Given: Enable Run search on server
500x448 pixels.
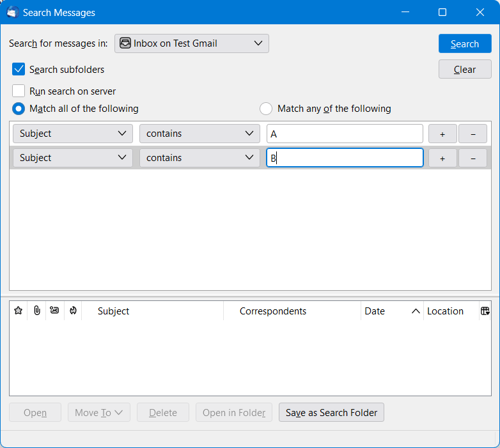Looking at the screenshot, I should pos(19,91).
